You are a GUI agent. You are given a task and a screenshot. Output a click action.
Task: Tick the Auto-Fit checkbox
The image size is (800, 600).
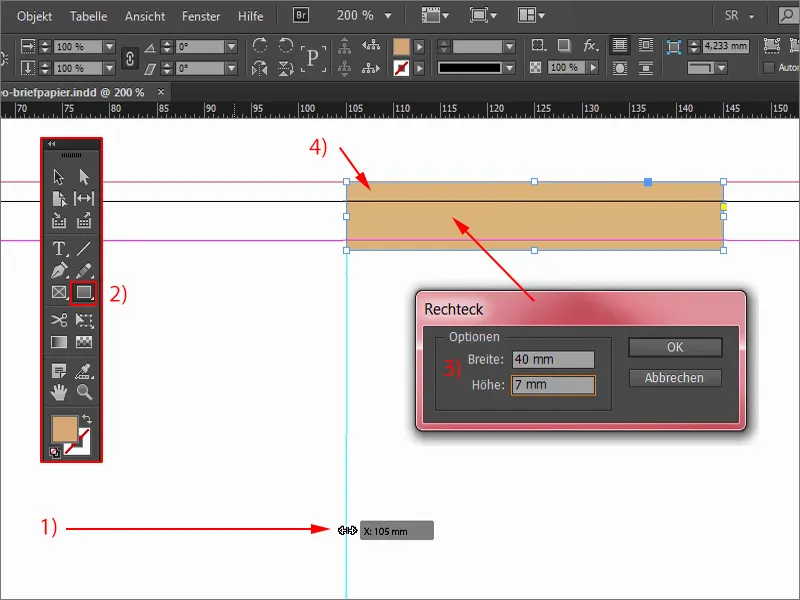tap(769, 67)
